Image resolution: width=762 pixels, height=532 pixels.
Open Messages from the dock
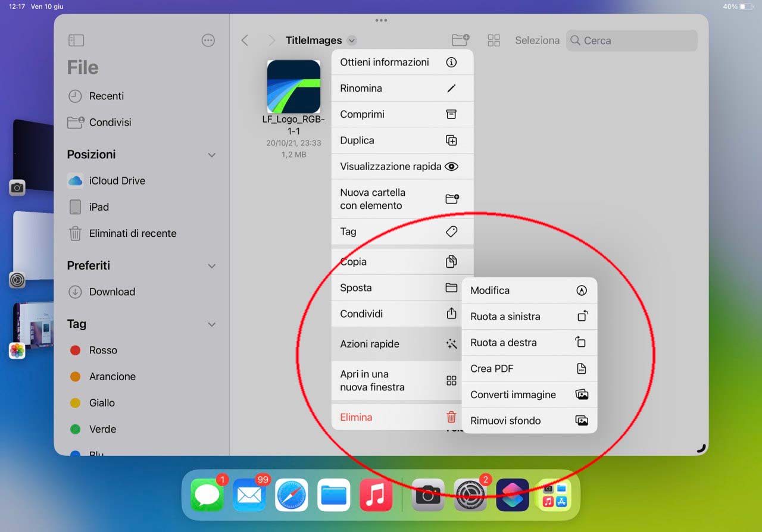point(207,495)
